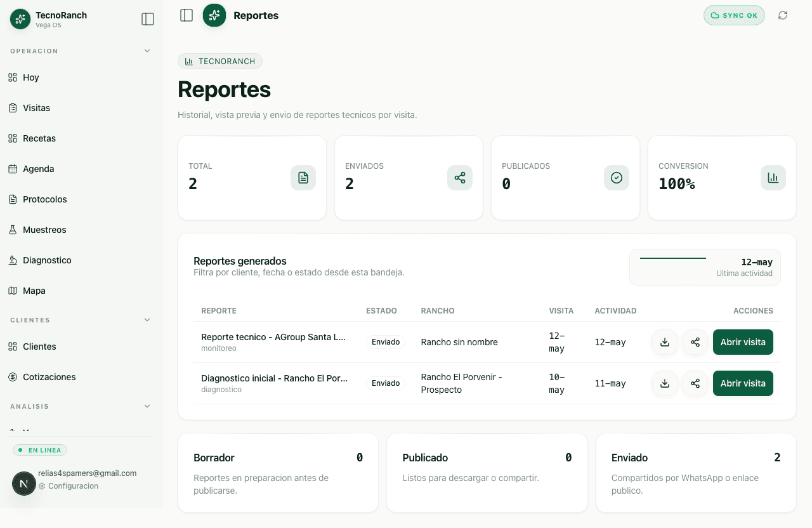812x528 pixels.
Task: Click the Protocolos document icon
Action: (13, 199)
